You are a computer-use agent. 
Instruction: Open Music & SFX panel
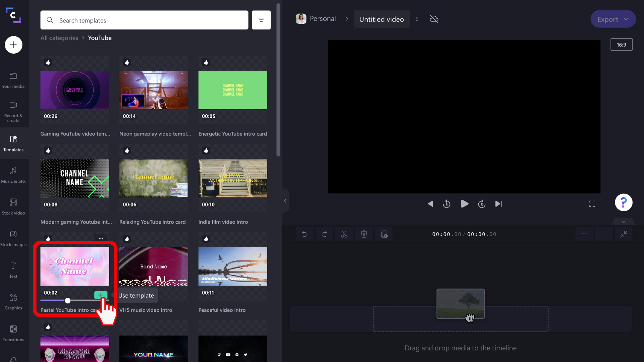[x=13, y=175]
